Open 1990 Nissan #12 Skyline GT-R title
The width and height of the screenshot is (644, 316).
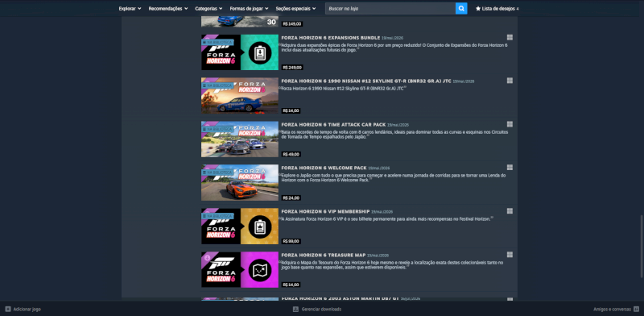(366, 81)
